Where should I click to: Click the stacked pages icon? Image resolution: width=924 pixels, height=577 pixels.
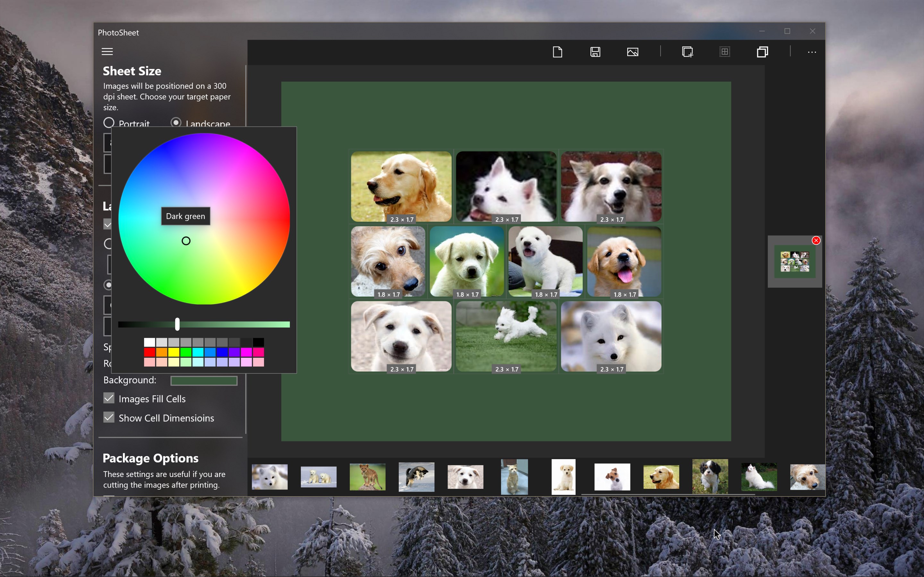coord(762,52)
